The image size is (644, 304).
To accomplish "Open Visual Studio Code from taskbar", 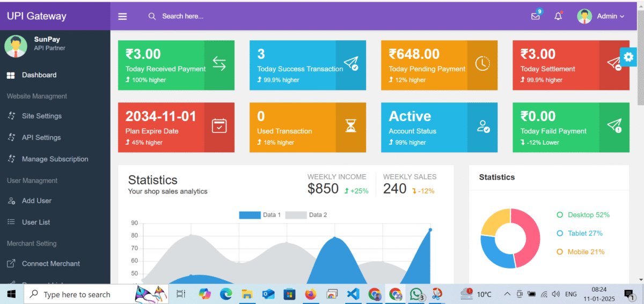I will coord(353,294).
